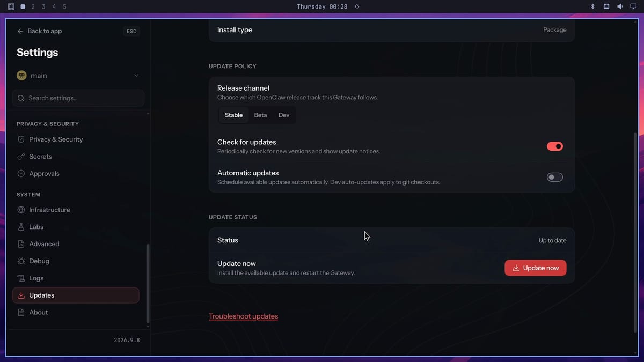This screenshot has height=362, width=644.
Task: Click the volume speaker icon in the top bar
Action: [x=620, y=6]
